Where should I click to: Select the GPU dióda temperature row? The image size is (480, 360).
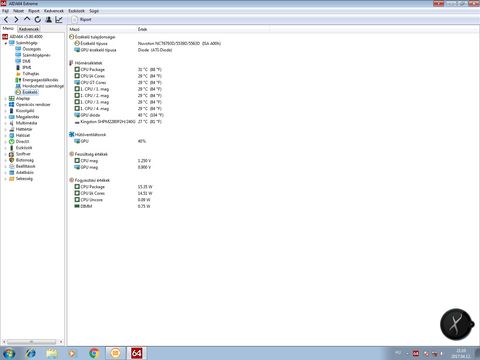coord(119,115)
